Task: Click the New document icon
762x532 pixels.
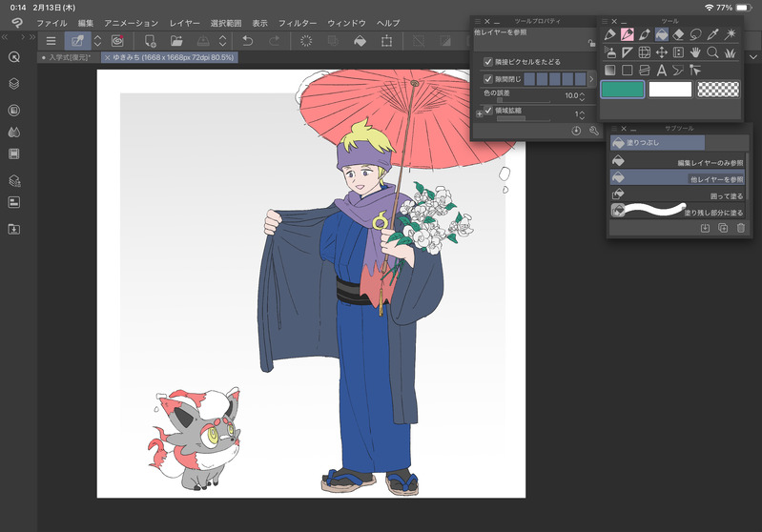Action: (150, 41)
